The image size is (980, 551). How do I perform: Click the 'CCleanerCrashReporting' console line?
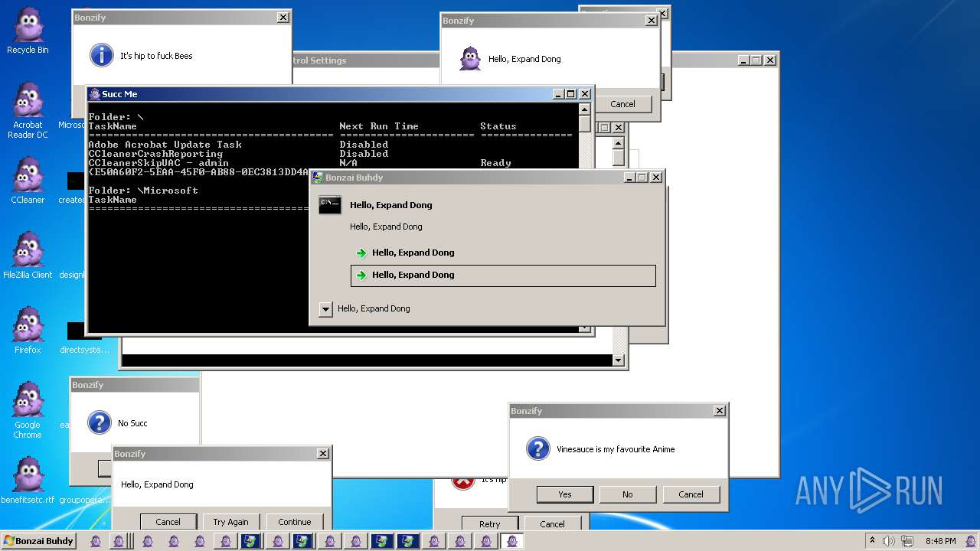point(155,154)
